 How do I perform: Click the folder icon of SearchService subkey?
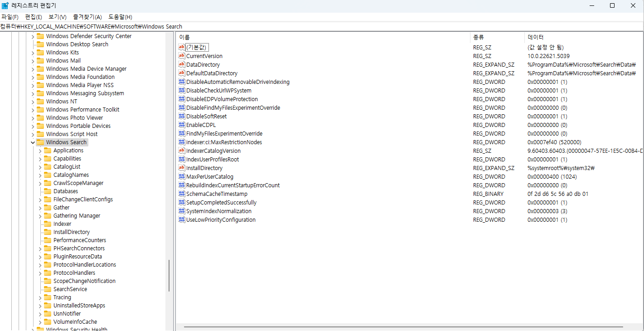[48, 289]
